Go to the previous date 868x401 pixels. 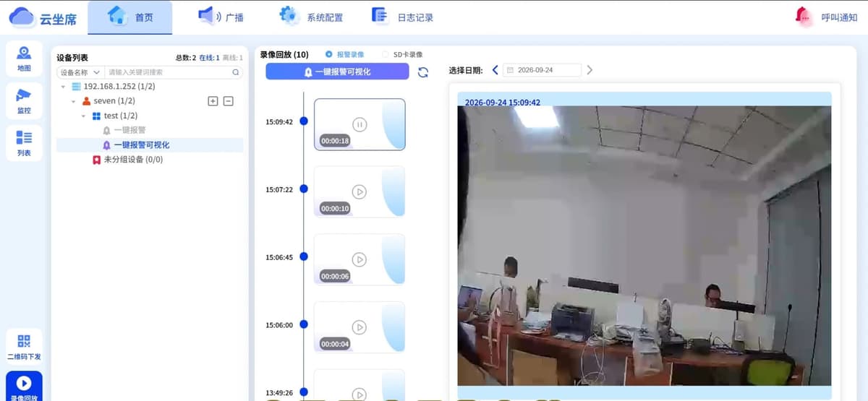(x=495, y=70)
